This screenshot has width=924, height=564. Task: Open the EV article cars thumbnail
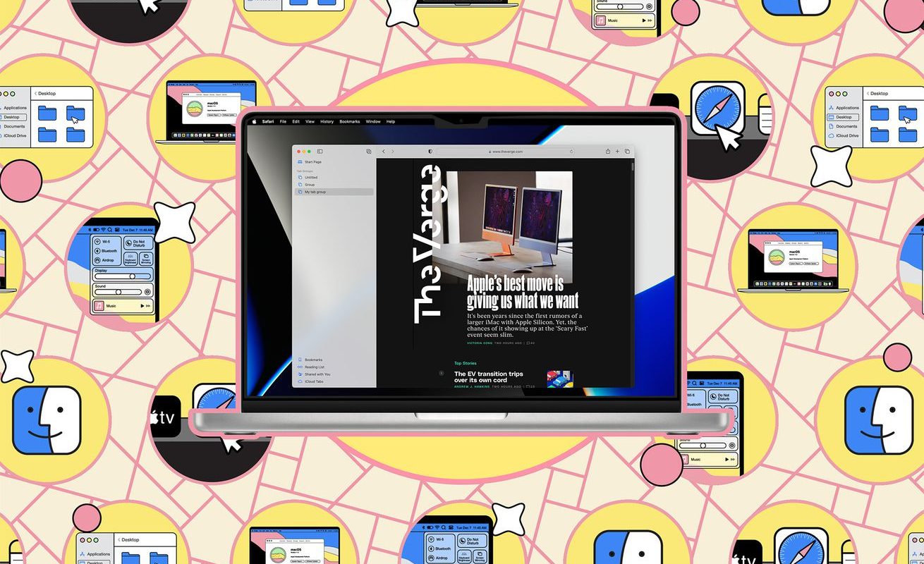[560, 379]
